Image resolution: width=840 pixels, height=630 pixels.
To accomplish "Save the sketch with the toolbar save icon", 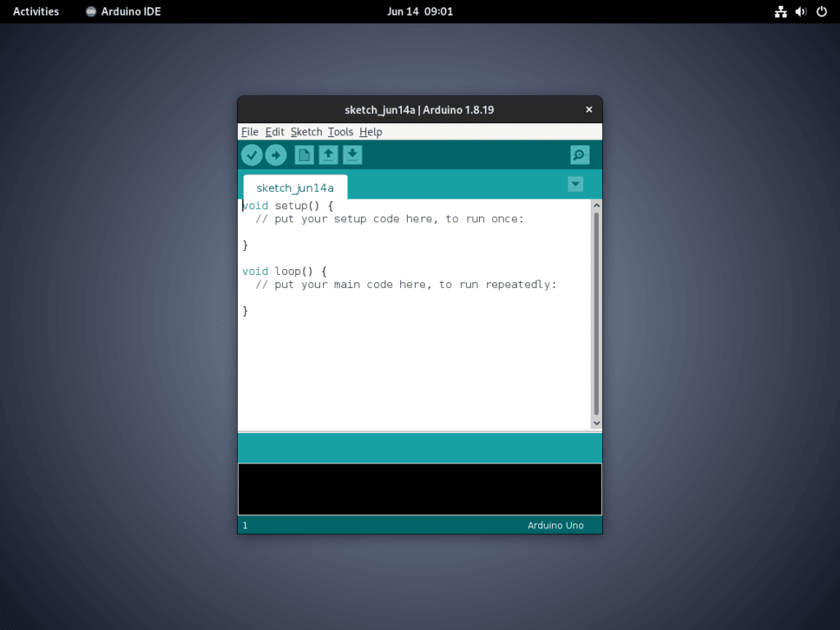I will click(x=352, y=154).
